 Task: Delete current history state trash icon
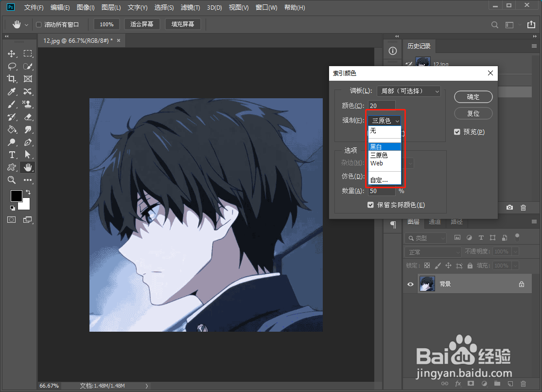click(x=524, y=207)
